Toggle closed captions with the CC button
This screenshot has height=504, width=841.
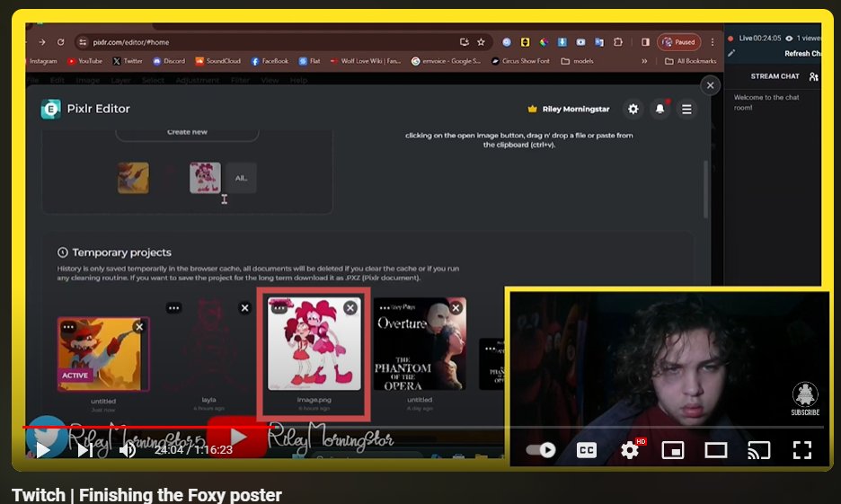pyautogui.click(x=586, y=450)
